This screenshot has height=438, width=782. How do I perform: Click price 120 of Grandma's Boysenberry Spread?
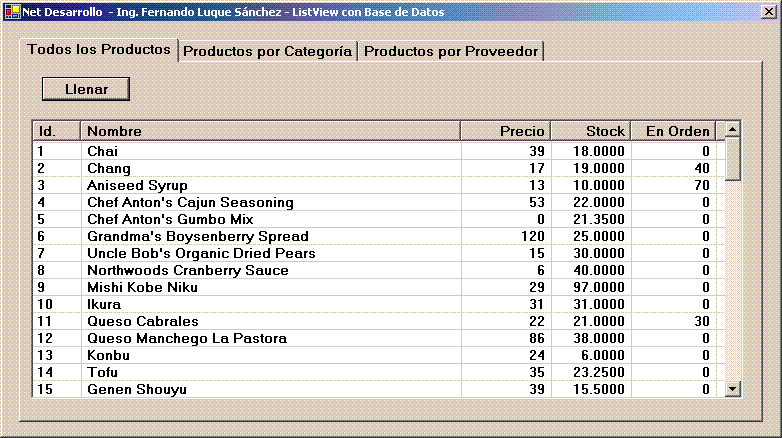tap(533, 236)
